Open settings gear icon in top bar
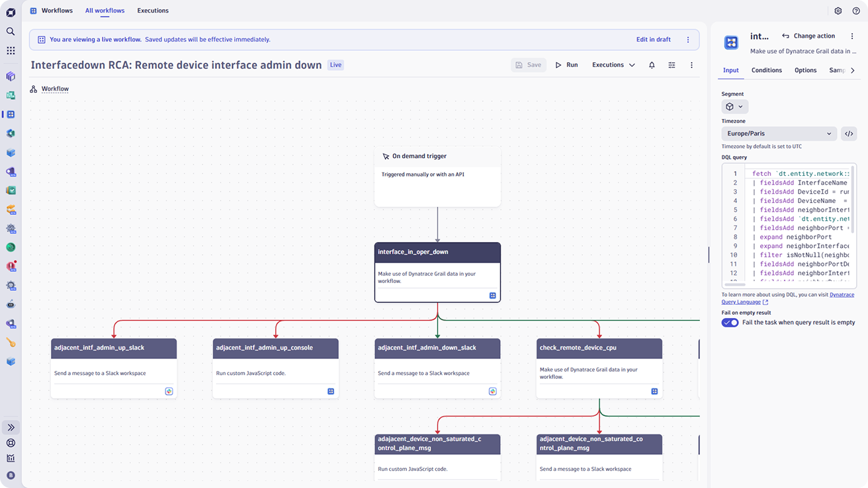The height and width of the screenshot is (488, 868). pos(838,11)
